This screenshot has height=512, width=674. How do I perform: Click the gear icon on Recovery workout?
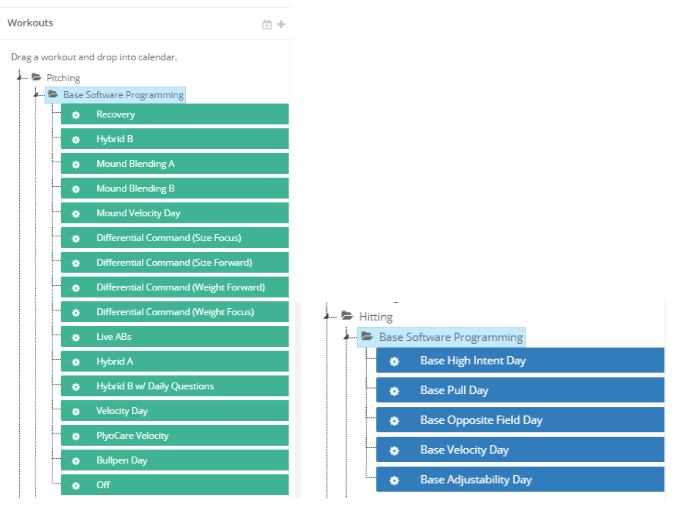[76, 115]
